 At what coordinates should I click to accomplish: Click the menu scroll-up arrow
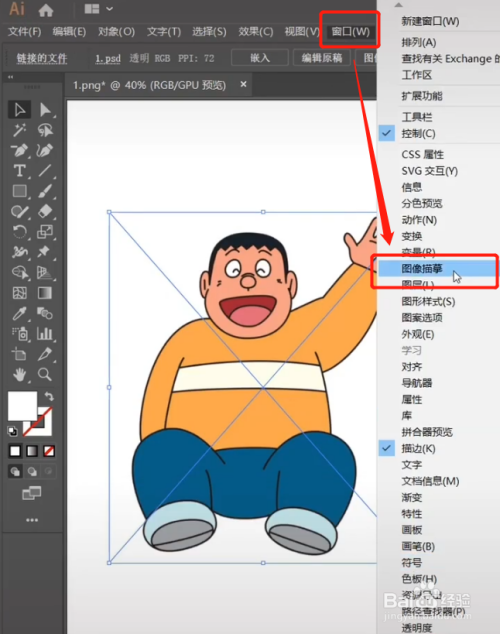tap(399, 5)
